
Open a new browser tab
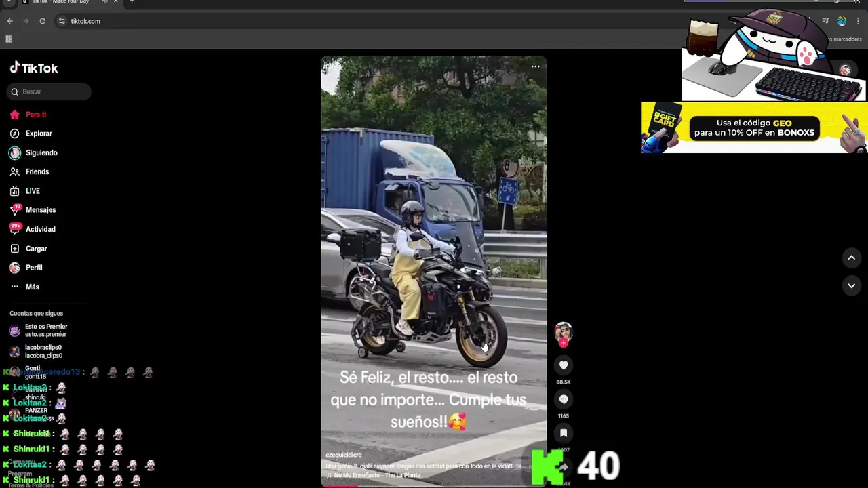132,1
